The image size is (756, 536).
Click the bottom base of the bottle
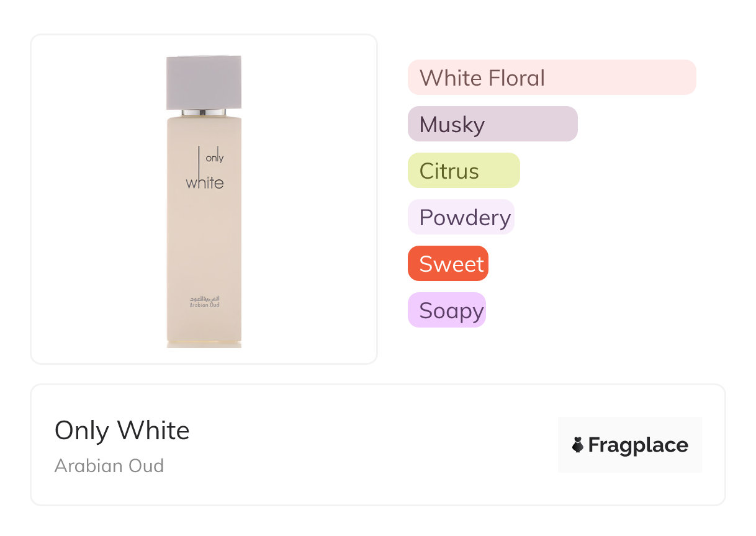[x=204, y=343]
